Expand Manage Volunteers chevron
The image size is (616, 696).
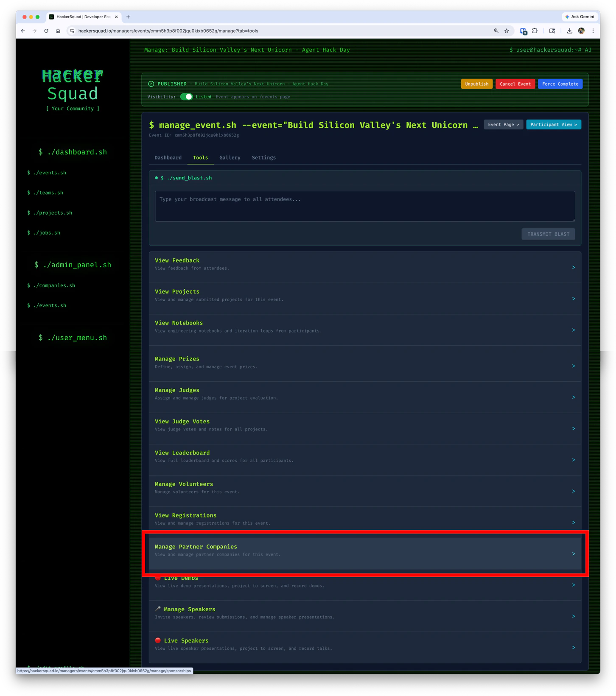coord(573,492)
